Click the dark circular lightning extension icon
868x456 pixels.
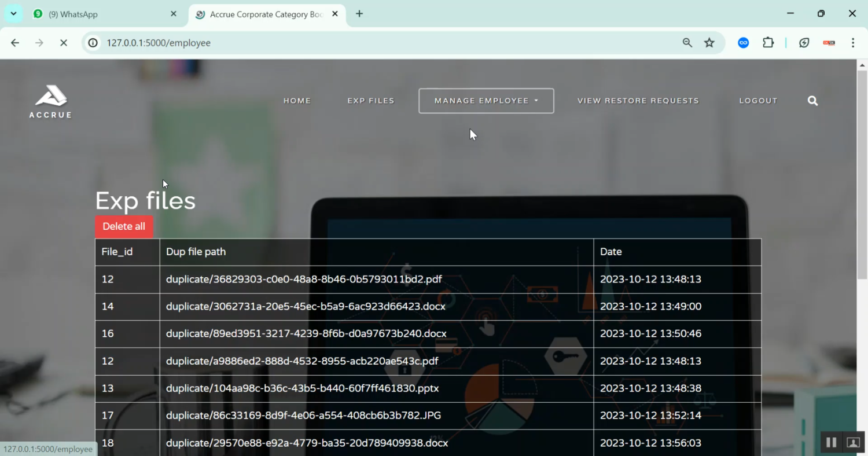pos(804,43)
